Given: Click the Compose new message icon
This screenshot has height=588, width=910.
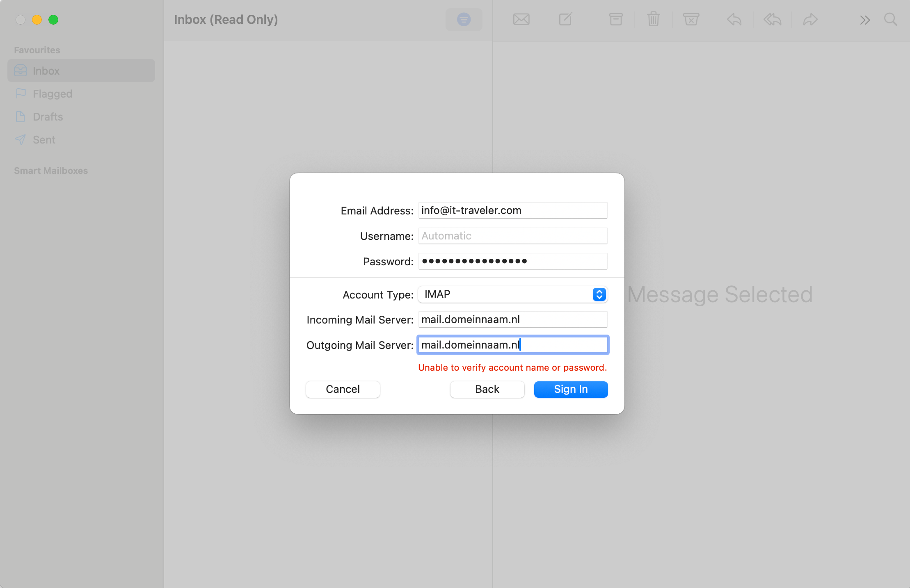Looking at the screenshot, I should click(x=565, y=19).
